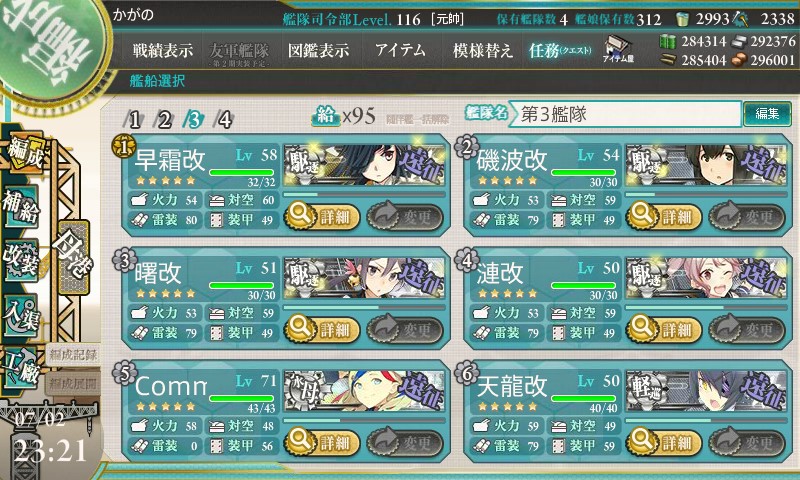Click the 第3艦隊 fleet name field
This screenshot has width=800, height=480.
(624, 114)
